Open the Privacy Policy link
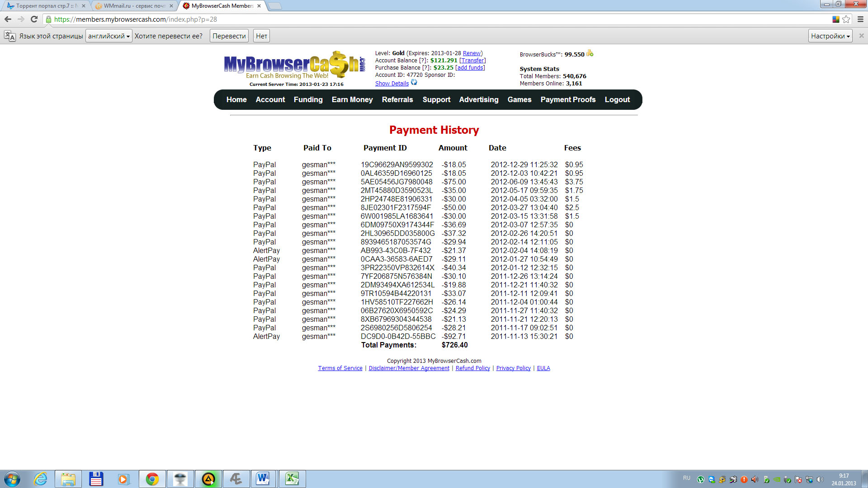Viewport: 868px width, 488px height. pyautogui.click(x=514, y=368)
